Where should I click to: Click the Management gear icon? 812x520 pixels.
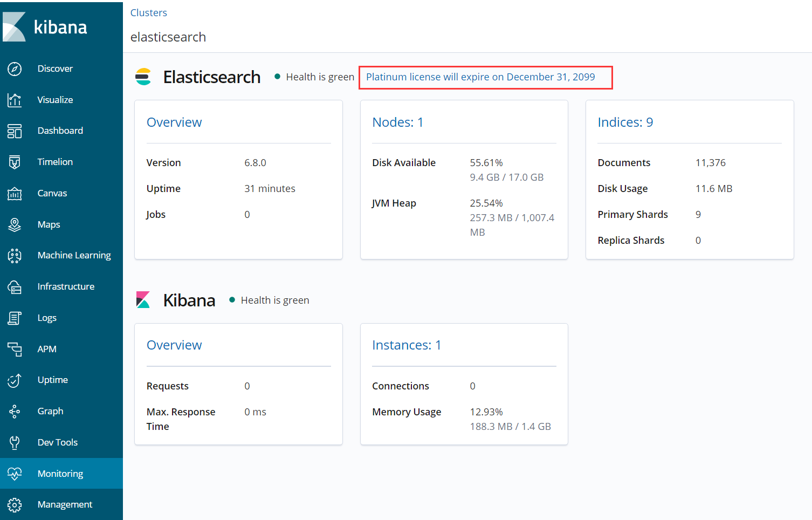click(15, 505)
